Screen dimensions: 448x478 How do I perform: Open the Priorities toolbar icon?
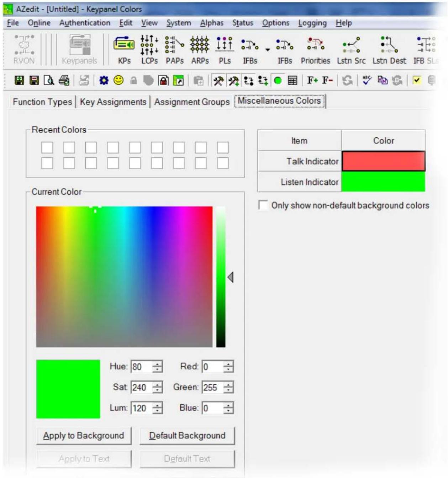[315, 50]
